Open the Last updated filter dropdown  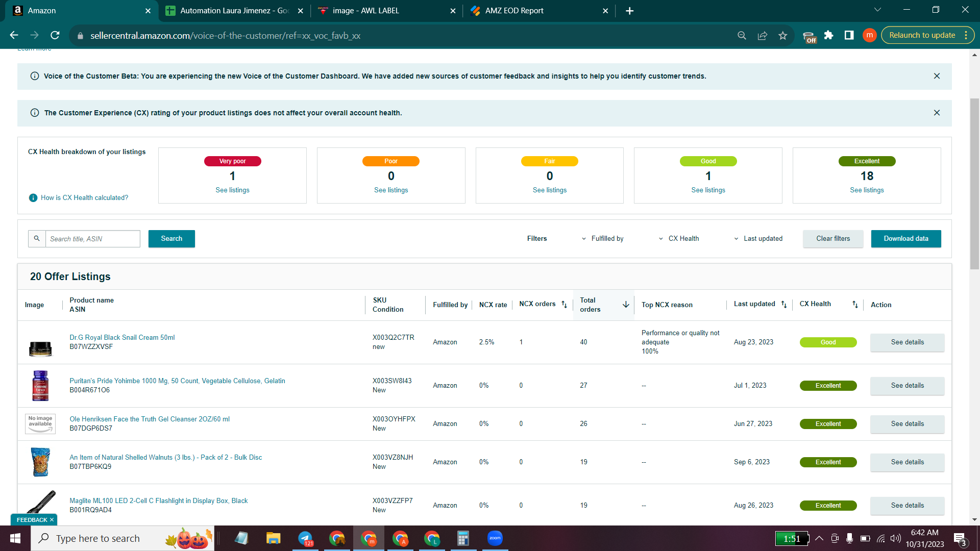758,238
